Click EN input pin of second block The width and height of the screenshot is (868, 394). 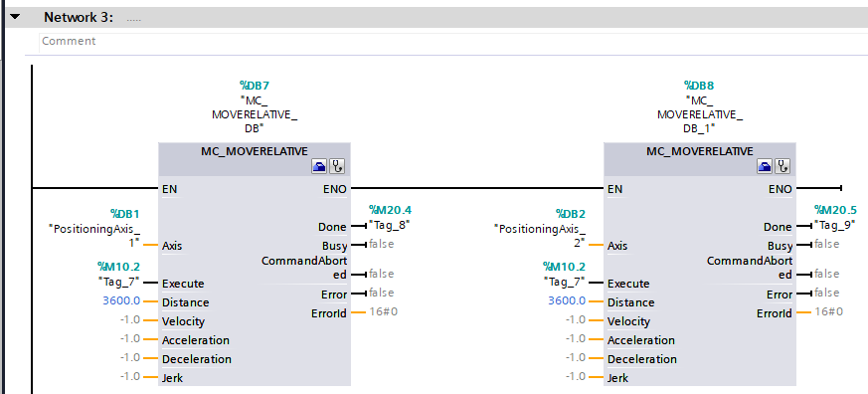click(x=615, y=189)
